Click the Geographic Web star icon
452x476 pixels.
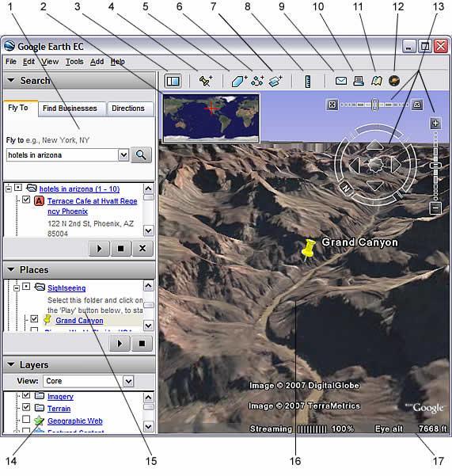[39, 421]
